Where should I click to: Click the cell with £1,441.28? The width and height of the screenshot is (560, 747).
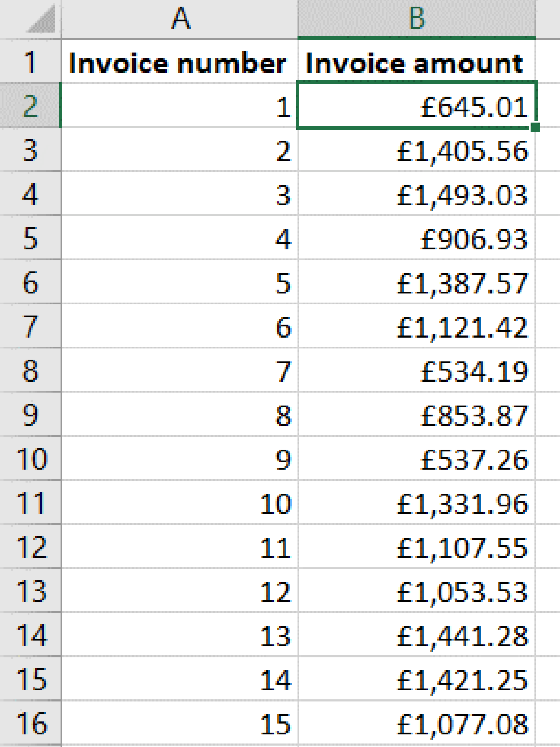(x=416, y=636)
